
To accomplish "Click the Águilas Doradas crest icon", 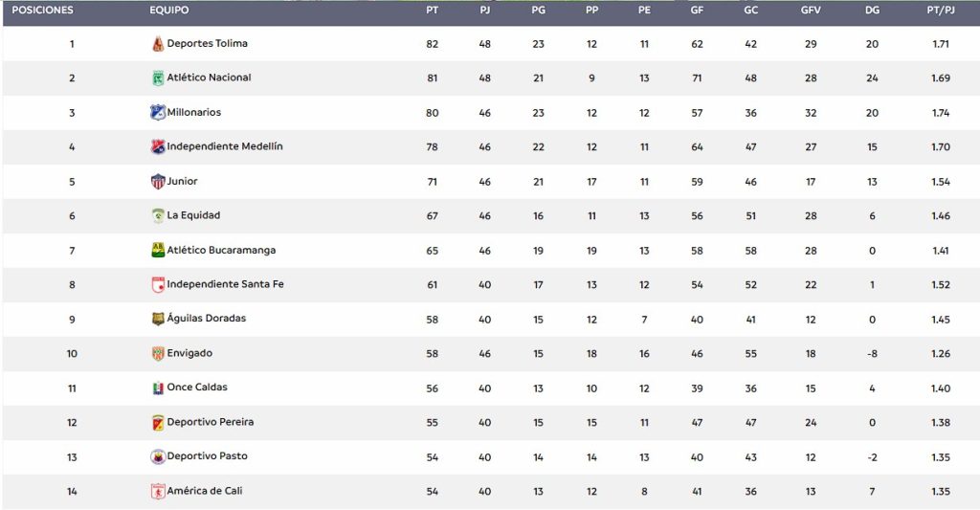I will click(158, 319).
